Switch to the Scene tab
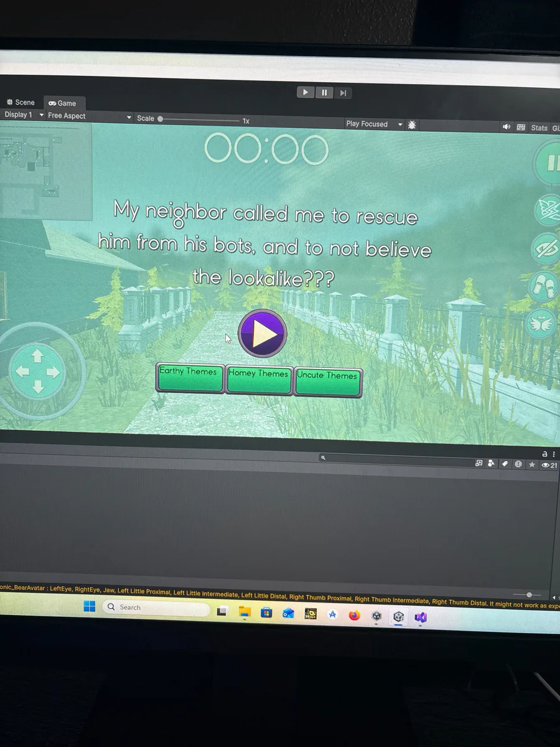Image resolution: width=560 pixels, height=747 pixels. (21, 102)
